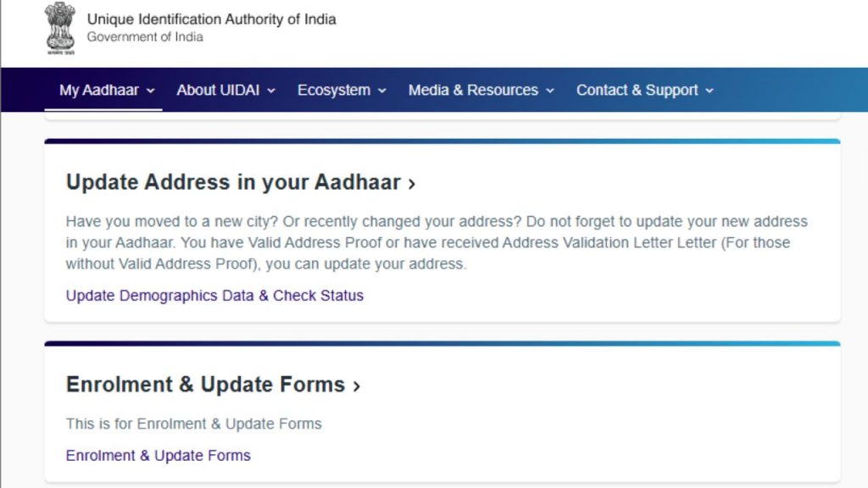868x488 pixels.
Task: Open the Contact & Support menu
Action: click(x=637, y=90)
